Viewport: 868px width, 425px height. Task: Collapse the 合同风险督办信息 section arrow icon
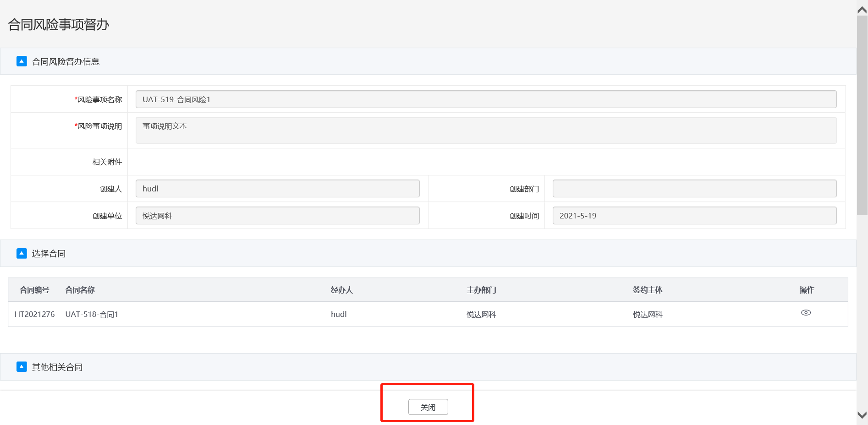[x=22, y=61]
